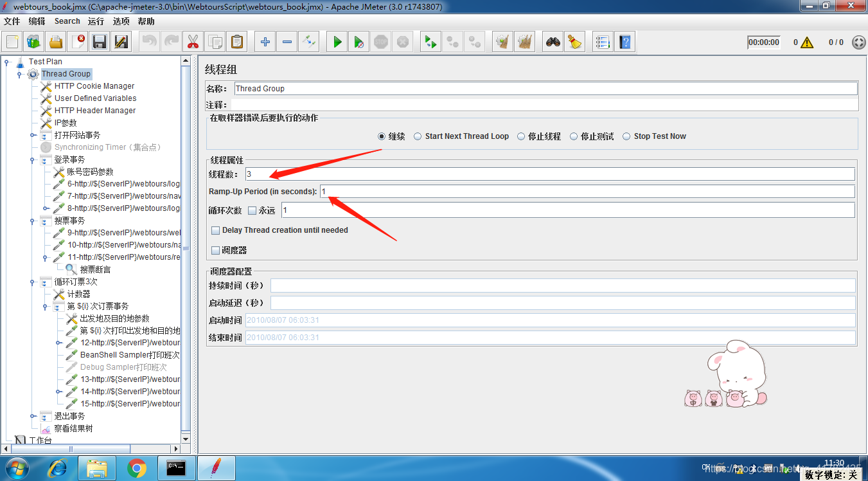Collapse the 登录事务 node

33,159
